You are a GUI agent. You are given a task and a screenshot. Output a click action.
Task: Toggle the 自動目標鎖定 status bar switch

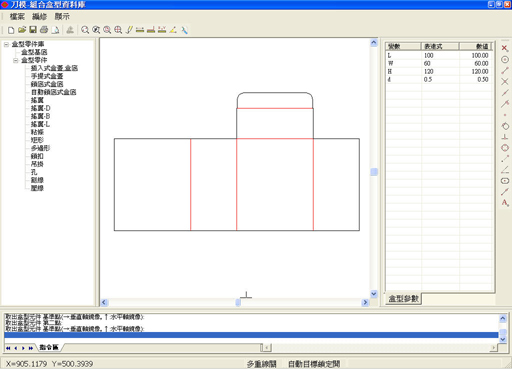pos(314,364)
